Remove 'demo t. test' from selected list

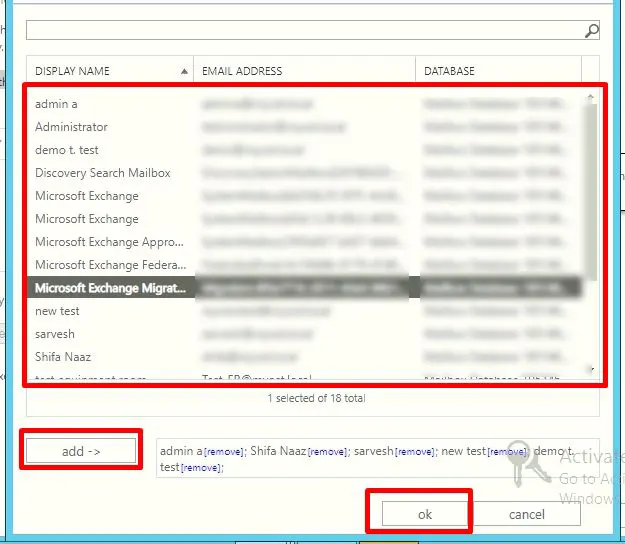pyautogui.click(x=200, y=468)
